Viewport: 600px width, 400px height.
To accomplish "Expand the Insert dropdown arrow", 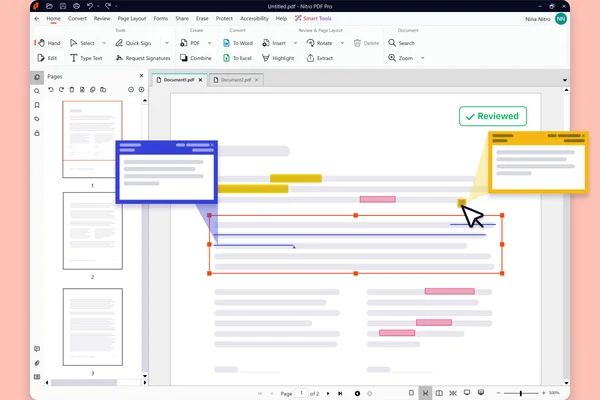I will coord(295,43).
